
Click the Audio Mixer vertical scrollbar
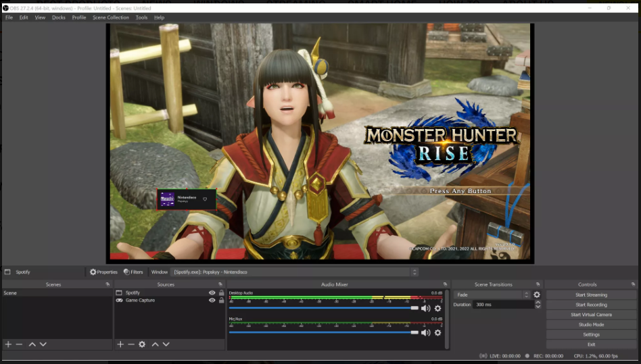coord(447,318)
